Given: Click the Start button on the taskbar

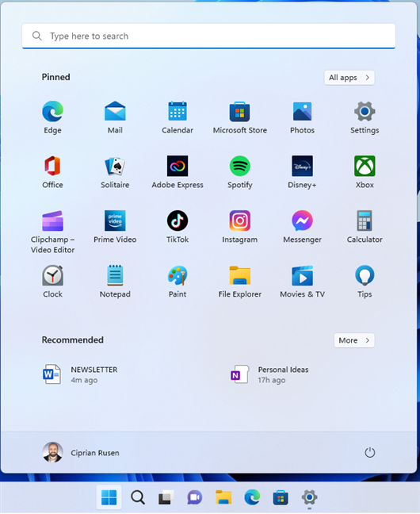Looking at the screenshot, I should [109, 497].
